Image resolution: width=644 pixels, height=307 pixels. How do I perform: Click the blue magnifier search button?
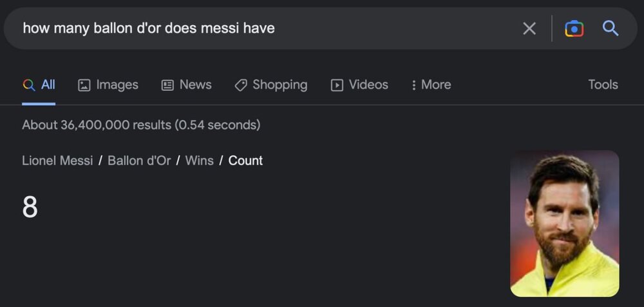pos(610,28)
